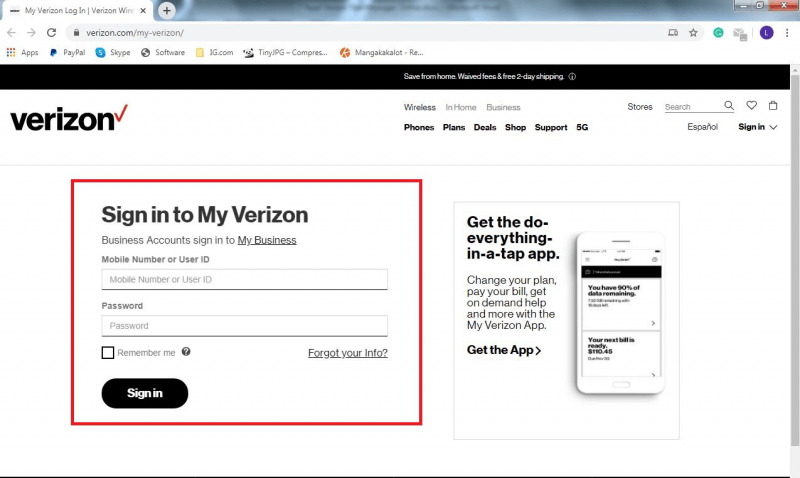Open the Skype bookmark

tap(113, 53)
